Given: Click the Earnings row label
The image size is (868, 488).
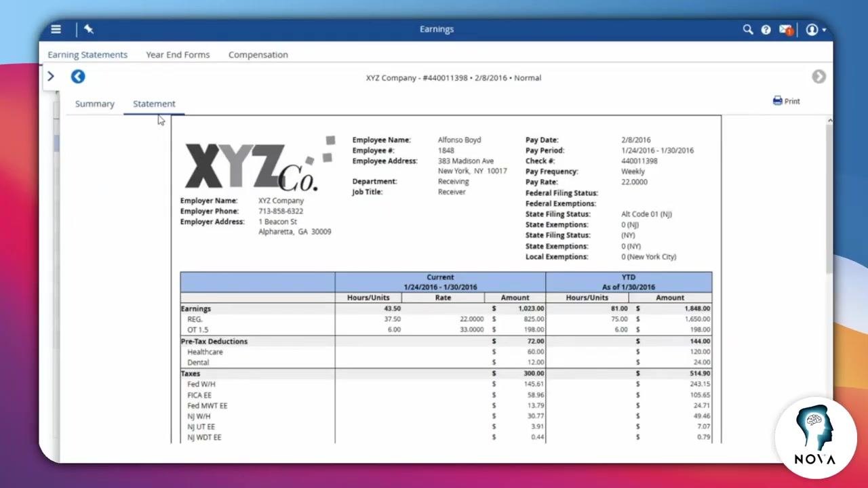Looking at the screenshot, I should (x=195, y=308).
